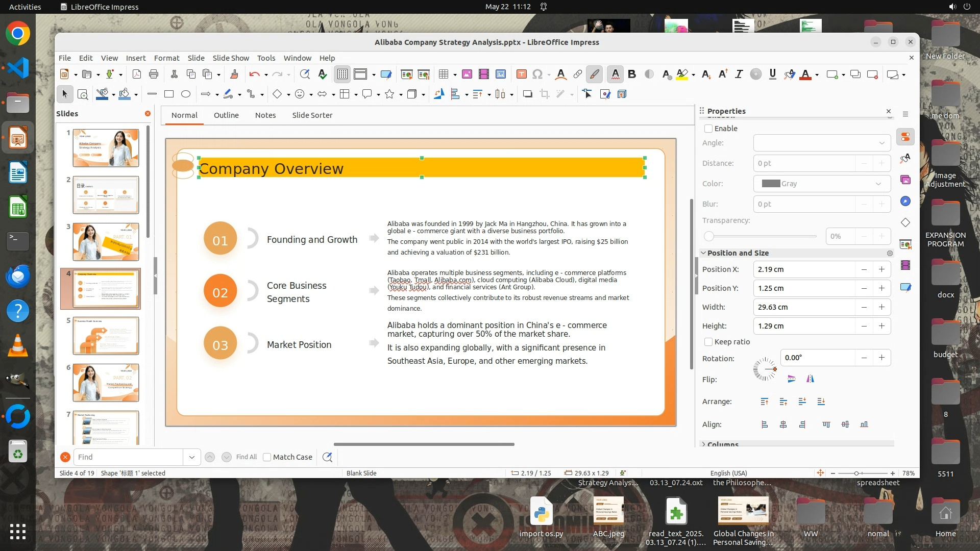The width and height of the screenshot is (980, 551).
Task: Toggle the Match Case checkbox
Action: tap(267, 457)
